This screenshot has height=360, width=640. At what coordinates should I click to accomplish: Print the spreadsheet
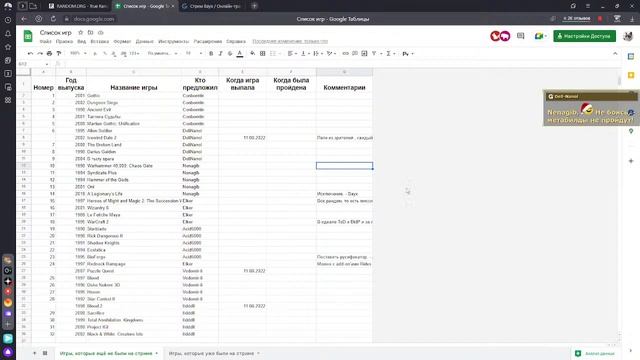(x=49, y=53)
